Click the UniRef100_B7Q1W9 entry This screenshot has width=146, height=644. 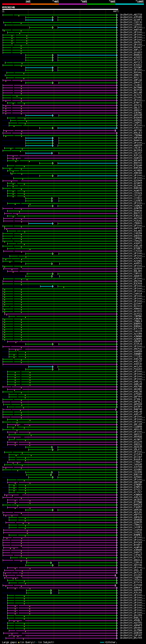pos(131,165)
